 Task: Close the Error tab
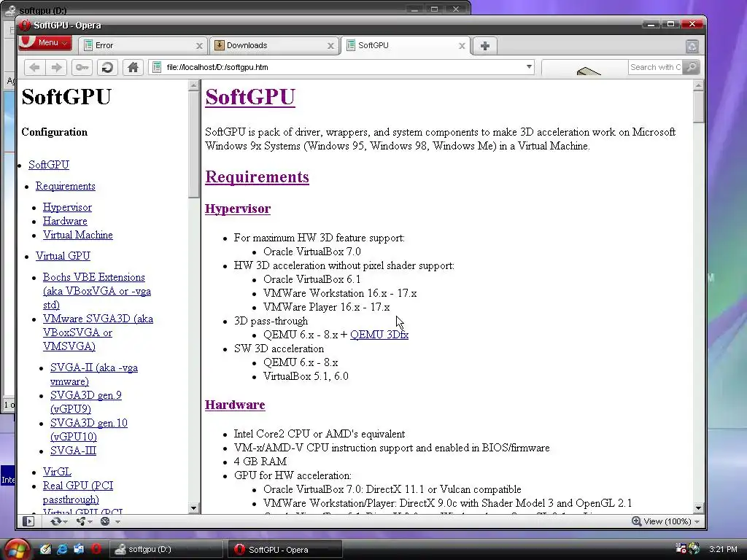[199, 46]
